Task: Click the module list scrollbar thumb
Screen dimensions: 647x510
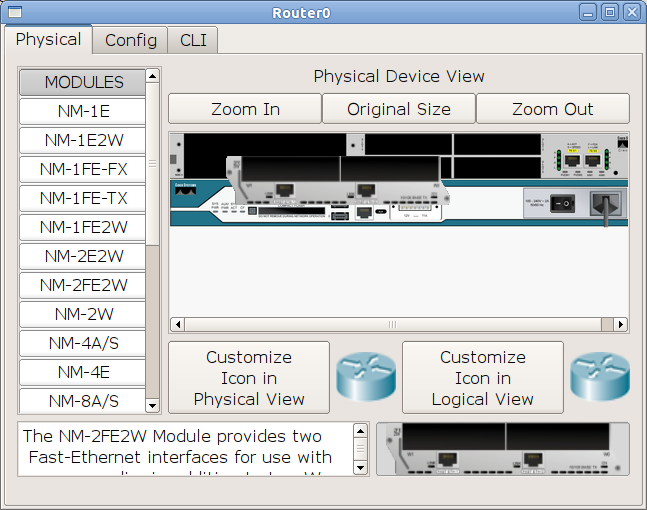Action: [x=153, y=164]
